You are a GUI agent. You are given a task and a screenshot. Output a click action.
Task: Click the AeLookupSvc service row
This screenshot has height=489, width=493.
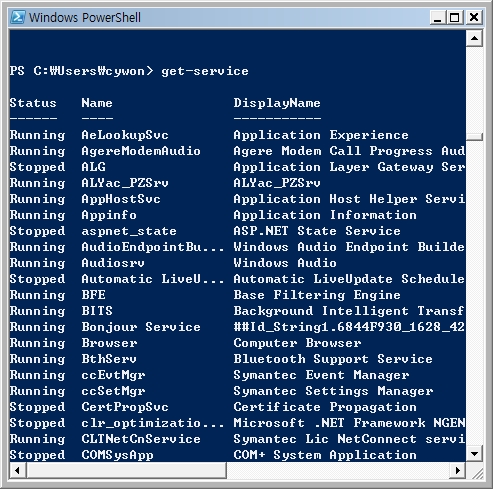click(237, 135)
